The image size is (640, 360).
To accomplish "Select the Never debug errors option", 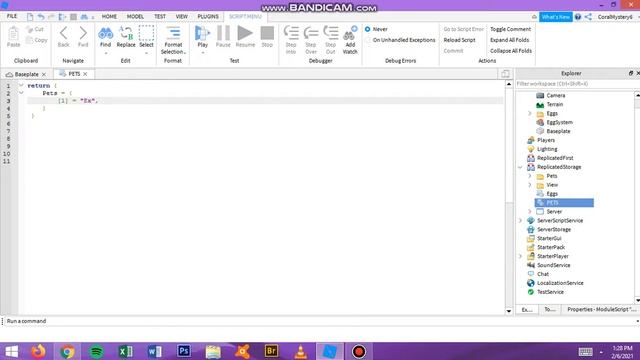I will [368, 29].
